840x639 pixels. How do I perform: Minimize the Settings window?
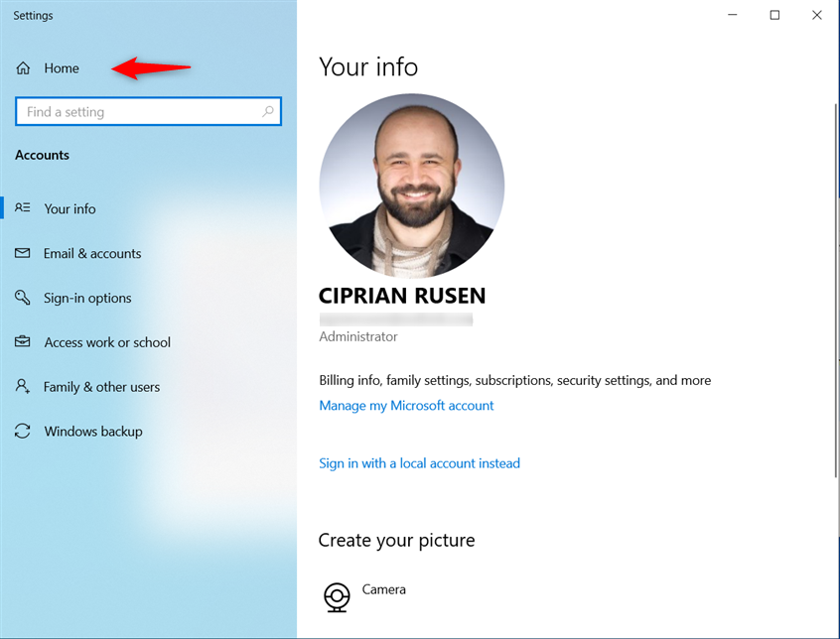[733, 15]
